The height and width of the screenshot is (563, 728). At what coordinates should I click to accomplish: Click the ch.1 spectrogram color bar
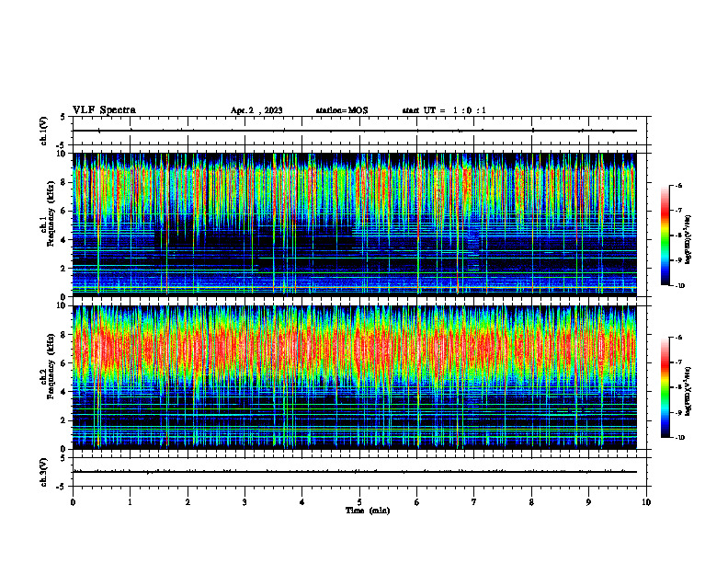(x=665, y=236)
